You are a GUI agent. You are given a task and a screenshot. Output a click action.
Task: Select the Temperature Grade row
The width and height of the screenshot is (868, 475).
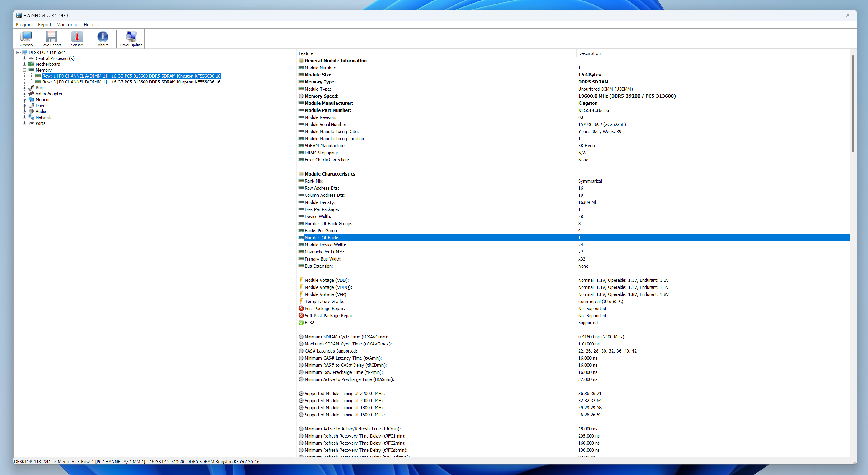(574, 301)
